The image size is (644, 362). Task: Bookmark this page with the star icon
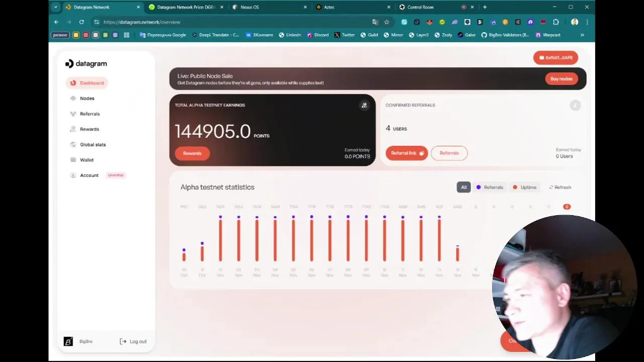[x=386, y=22]
